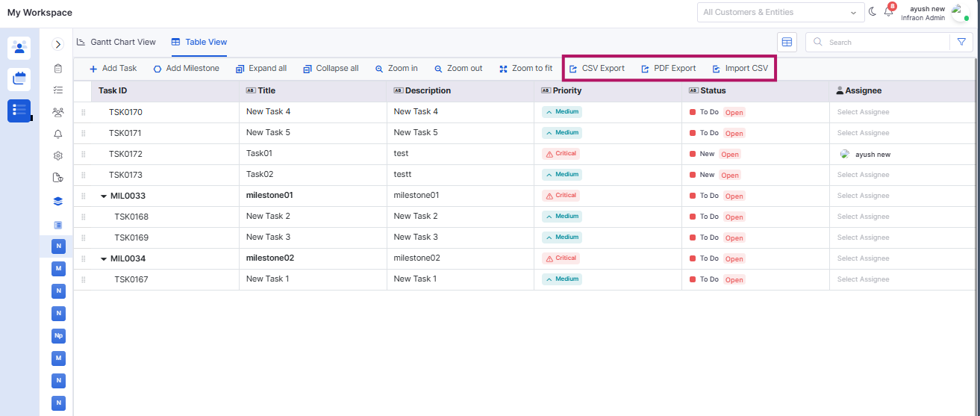Collapse the MIL0034 milestone row
Screen dimensions: 980x416
pos(104,258)
